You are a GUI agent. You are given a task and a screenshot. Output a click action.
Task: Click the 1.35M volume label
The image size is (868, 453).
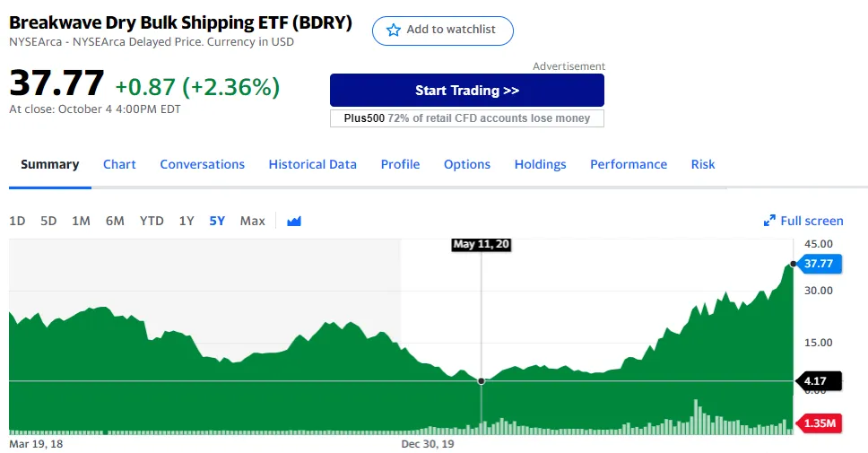pyautogui.click(x=818, y=423)
